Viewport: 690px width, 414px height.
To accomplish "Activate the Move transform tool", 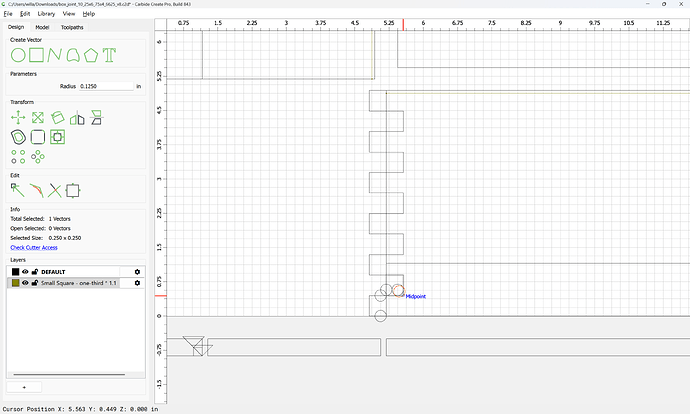I will [18, 118].
